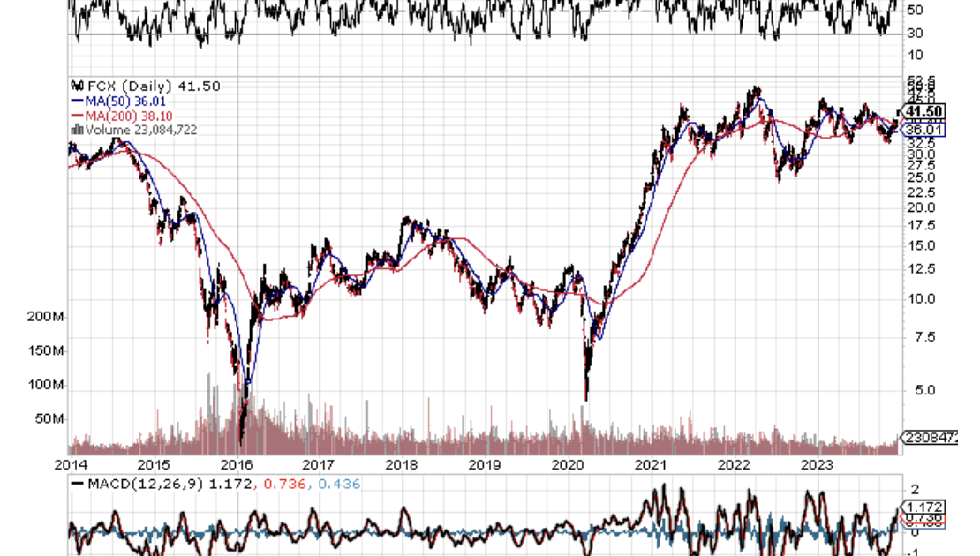Click the 17.5 price axis label
The height and width of the screenshot is (556, 980).
[922, 226]
